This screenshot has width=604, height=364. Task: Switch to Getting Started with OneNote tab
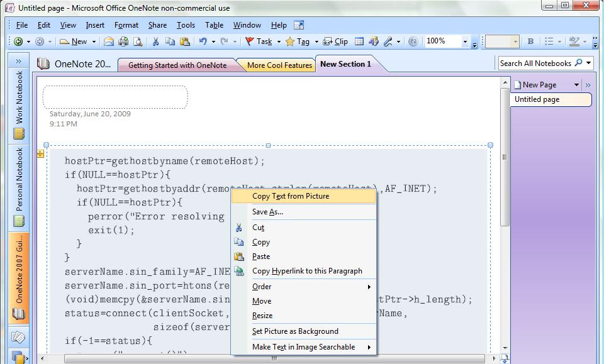177,65
